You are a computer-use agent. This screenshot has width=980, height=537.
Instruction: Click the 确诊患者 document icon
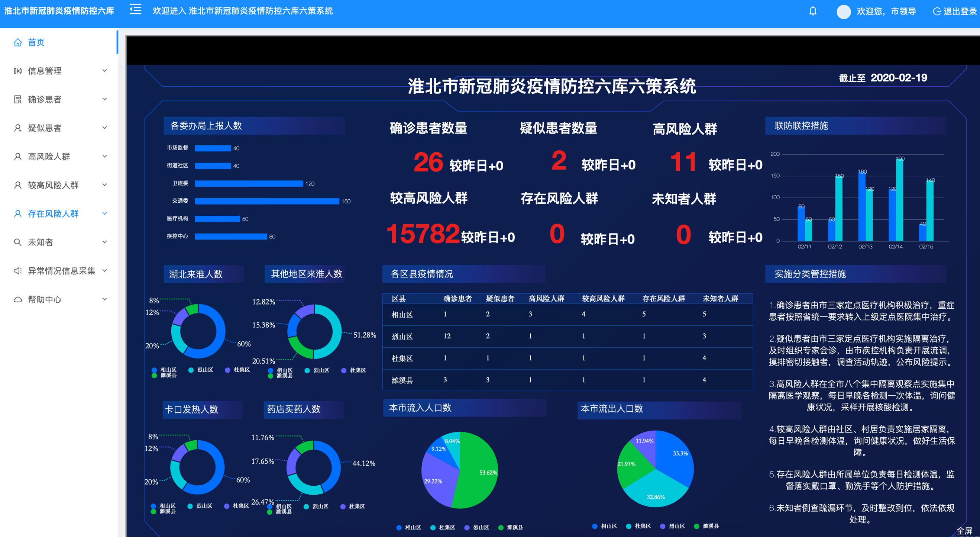click(x=18, y=99)
